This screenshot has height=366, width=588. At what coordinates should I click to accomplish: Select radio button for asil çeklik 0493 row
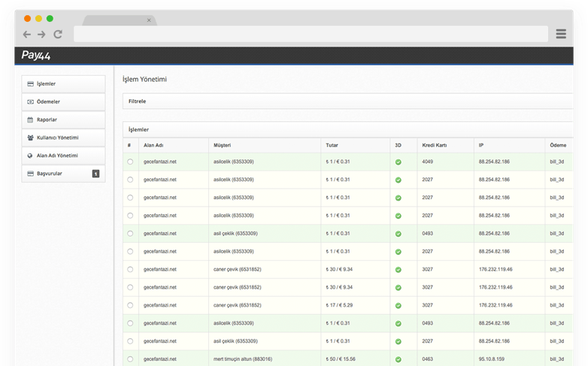tap(130, 234)
